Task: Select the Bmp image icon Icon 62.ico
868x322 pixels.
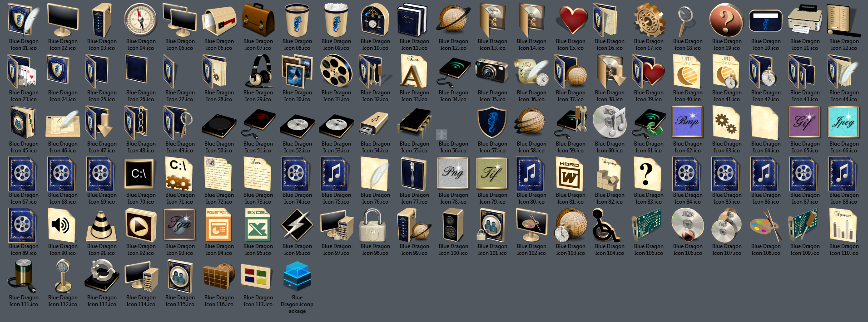Action: (688, 122)
